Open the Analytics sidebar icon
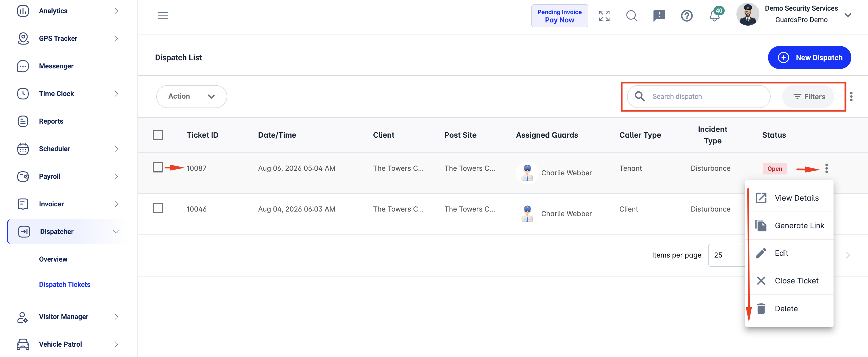 click(x=23, y=11)
